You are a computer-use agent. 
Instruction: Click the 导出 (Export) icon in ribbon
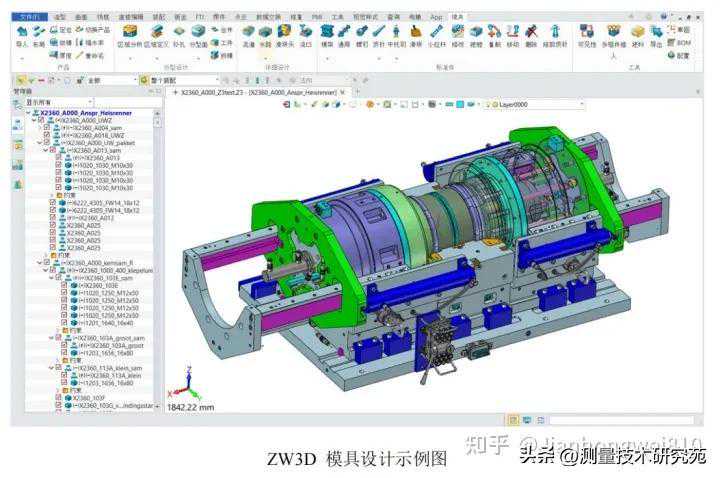click(656, 33)
